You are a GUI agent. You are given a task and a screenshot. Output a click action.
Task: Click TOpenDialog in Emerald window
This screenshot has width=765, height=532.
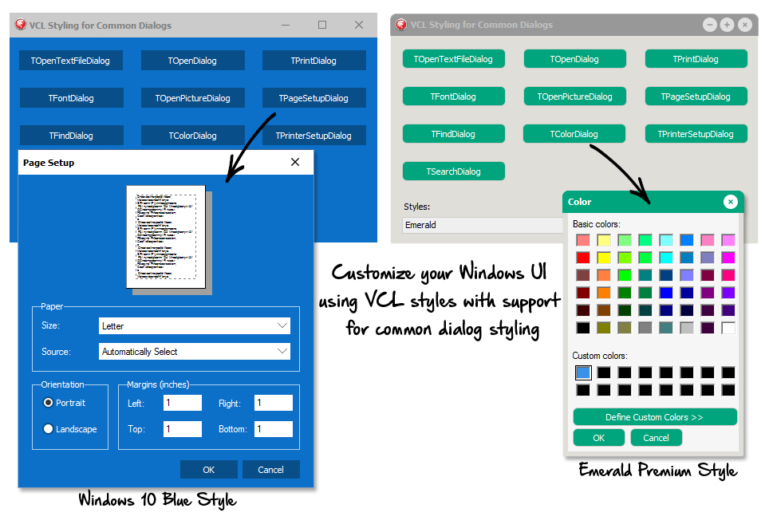pyautogui.click(x=574, y=59)
